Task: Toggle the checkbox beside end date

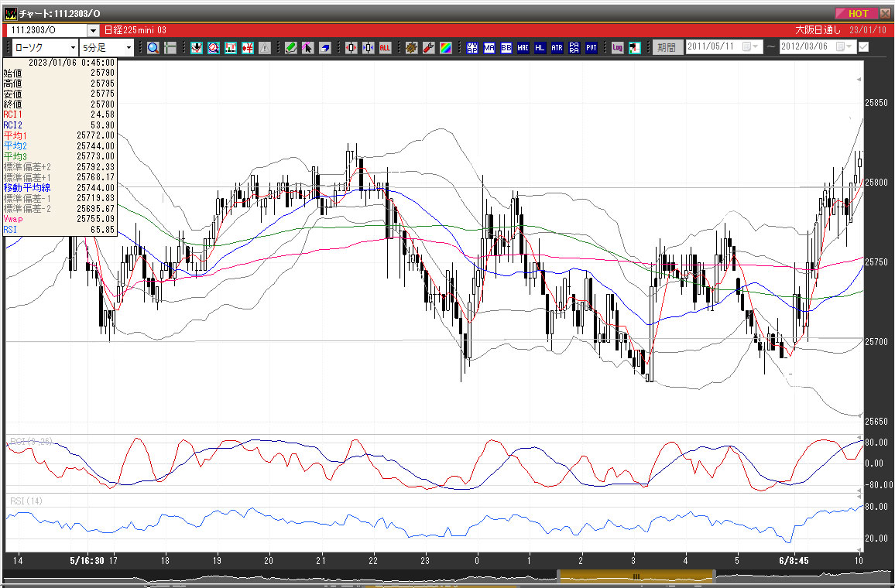Action: pyautogui.click(x=863, y=46)
